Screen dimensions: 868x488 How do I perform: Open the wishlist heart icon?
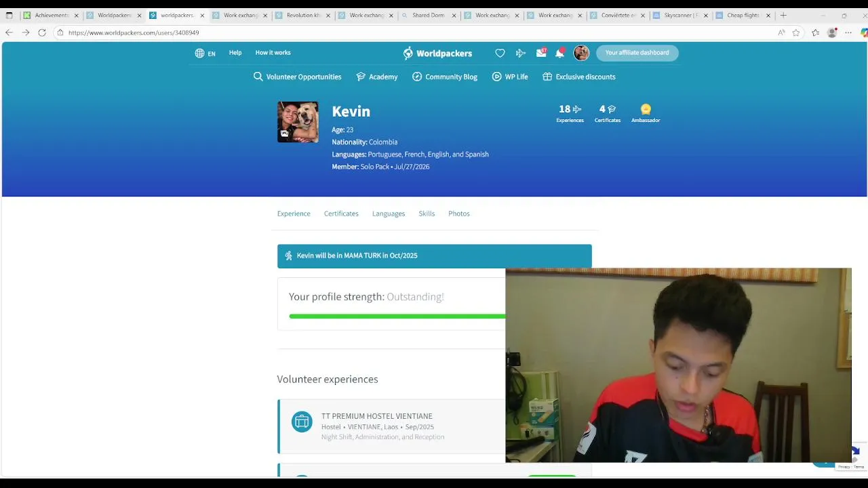(500, 53)
